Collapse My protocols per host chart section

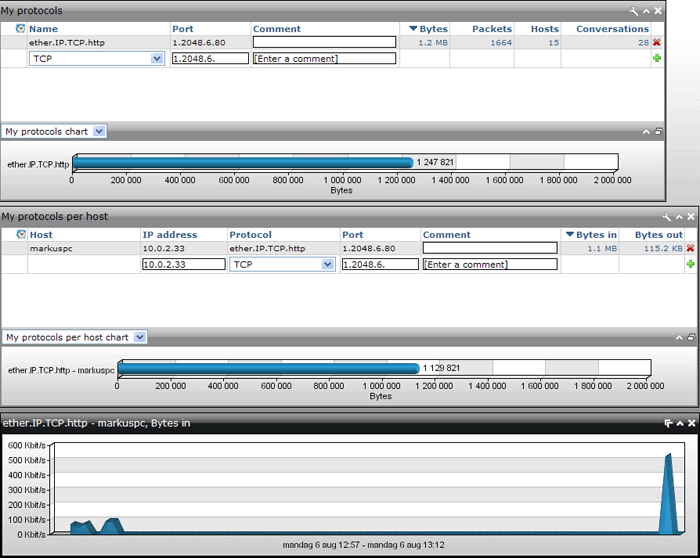[679, 337]
